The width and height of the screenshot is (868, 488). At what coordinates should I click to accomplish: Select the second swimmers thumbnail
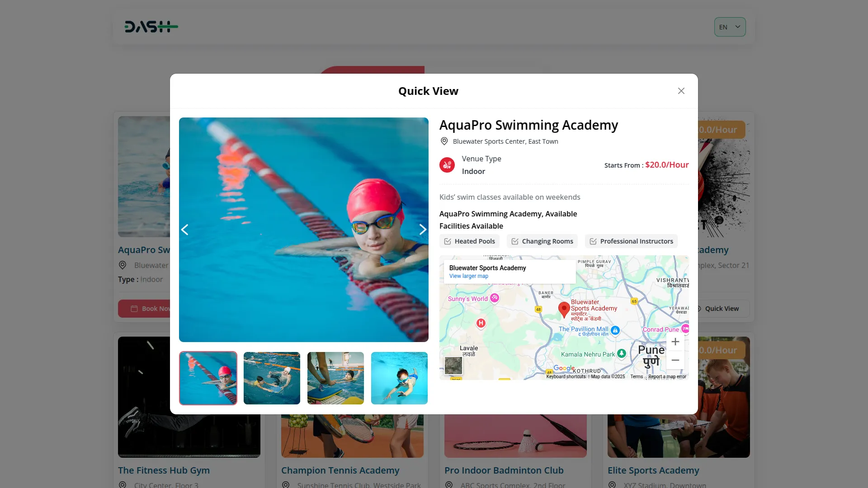click(272, 378)
